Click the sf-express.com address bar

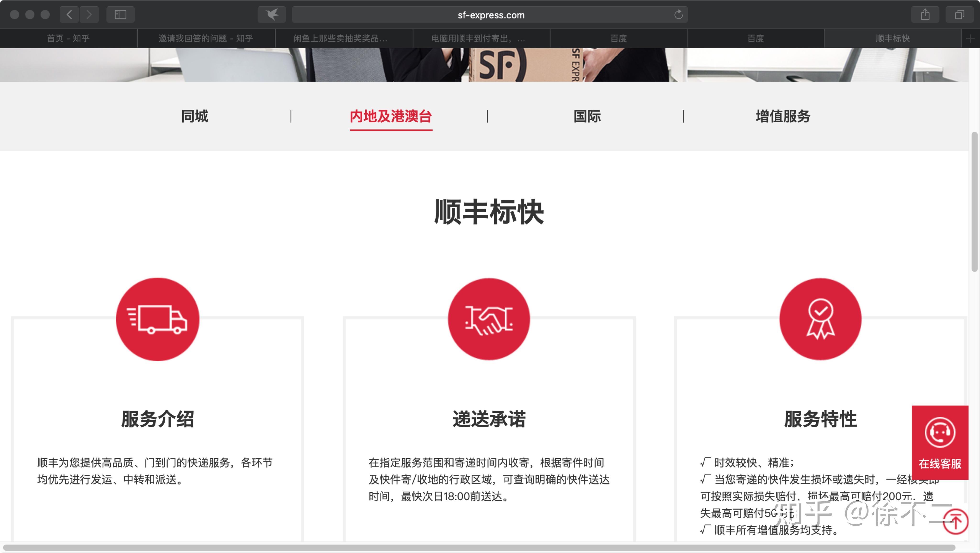coord(491,15)
